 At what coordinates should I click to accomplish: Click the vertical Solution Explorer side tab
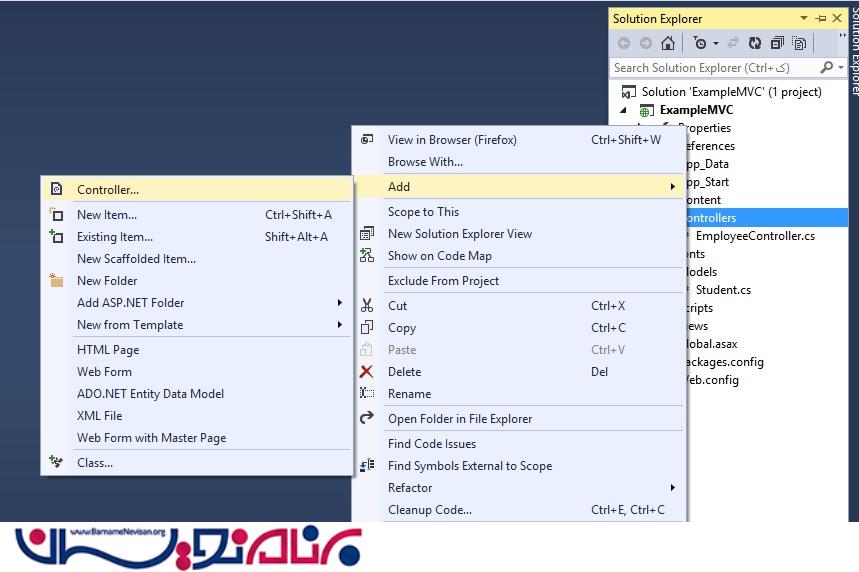855,52
